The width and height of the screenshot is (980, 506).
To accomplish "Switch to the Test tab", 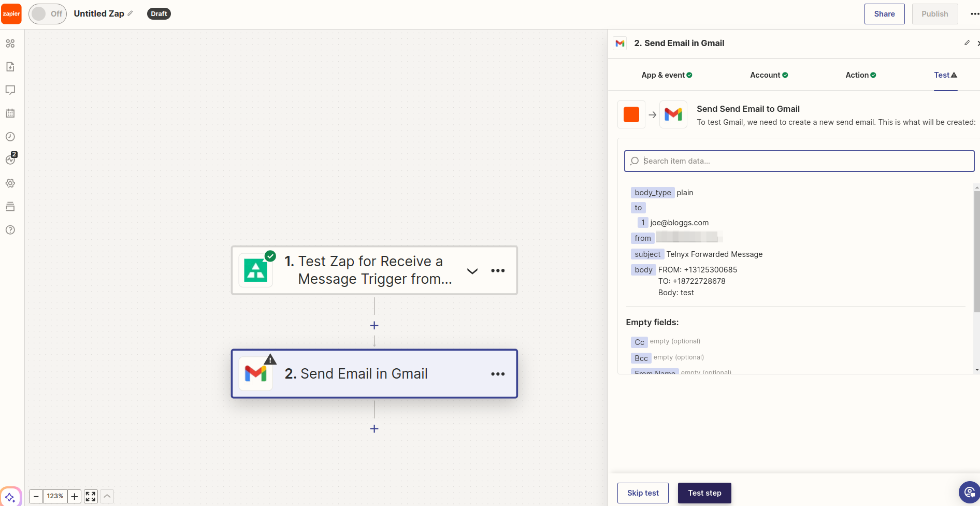I will [945, 75].
